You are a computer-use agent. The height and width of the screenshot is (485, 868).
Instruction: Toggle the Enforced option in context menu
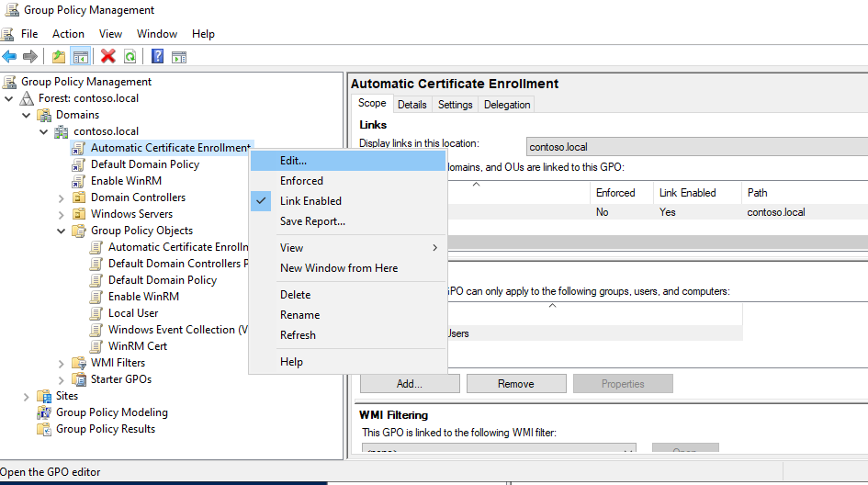click(x=301, y=181)
